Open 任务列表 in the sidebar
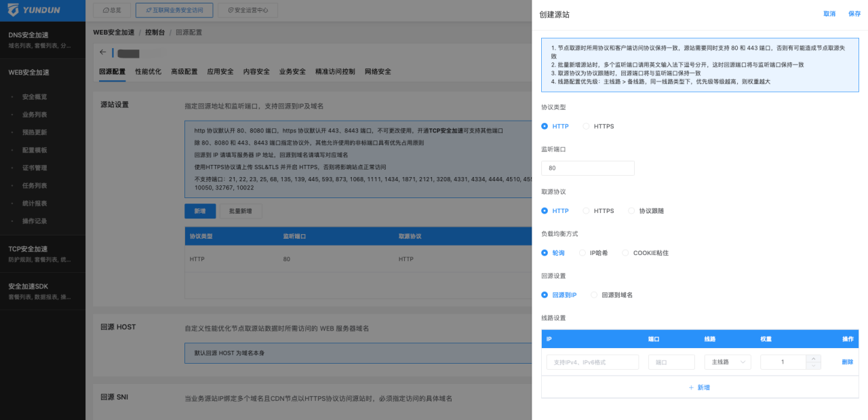The width and height of the screenshot is (868, 420). pos(35,185)
